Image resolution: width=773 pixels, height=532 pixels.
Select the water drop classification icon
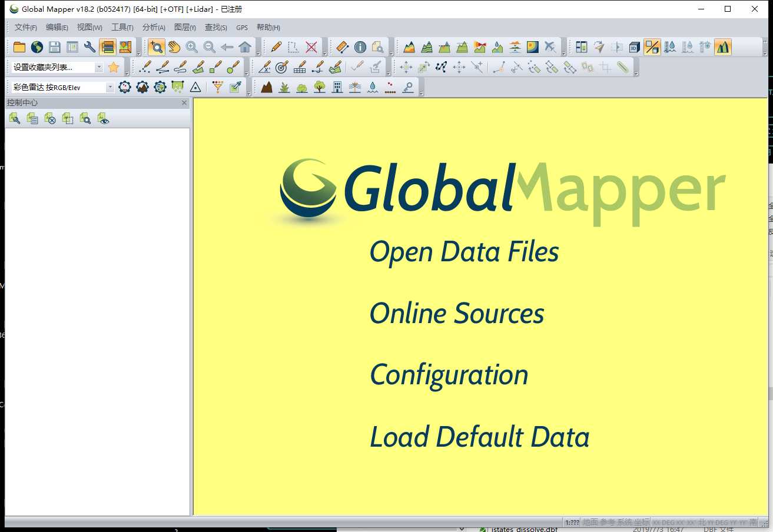(x=373, y=87)
